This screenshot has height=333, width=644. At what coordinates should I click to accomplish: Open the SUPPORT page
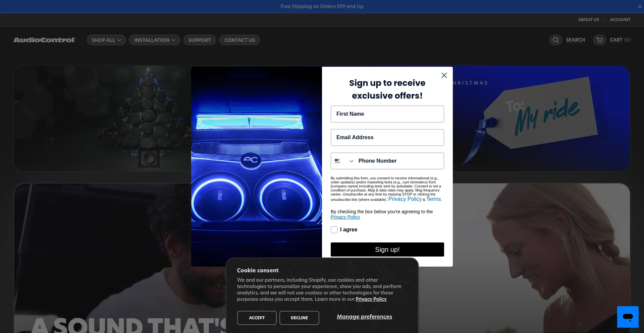(200, 40)
